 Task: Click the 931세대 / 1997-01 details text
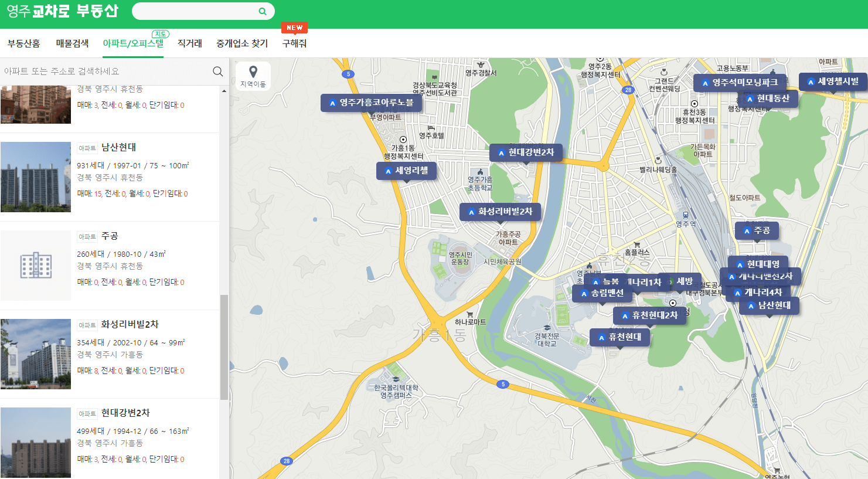[133, 166]
